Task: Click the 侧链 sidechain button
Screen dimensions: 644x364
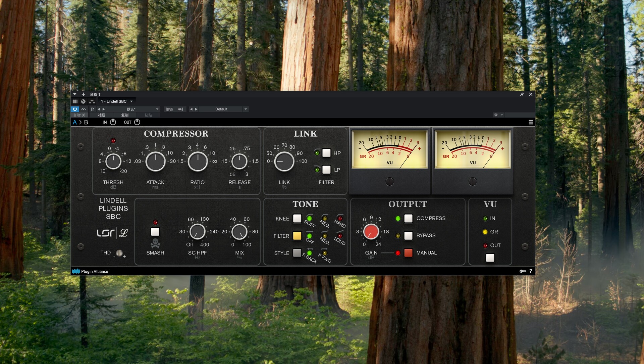Action: coord(169,109)
